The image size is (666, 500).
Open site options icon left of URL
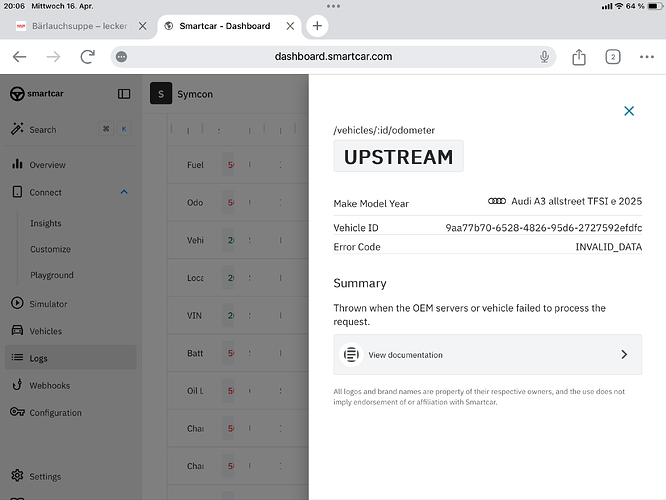121,56
